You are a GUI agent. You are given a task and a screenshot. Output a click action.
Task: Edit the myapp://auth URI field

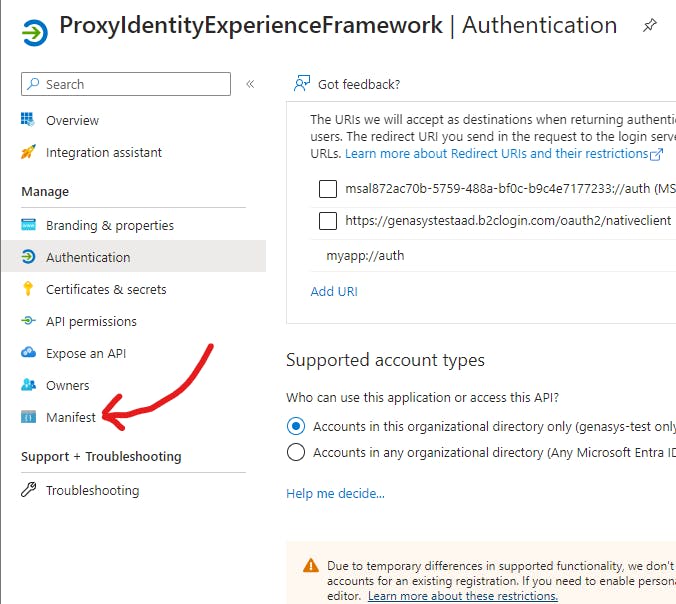coord(493,256)
